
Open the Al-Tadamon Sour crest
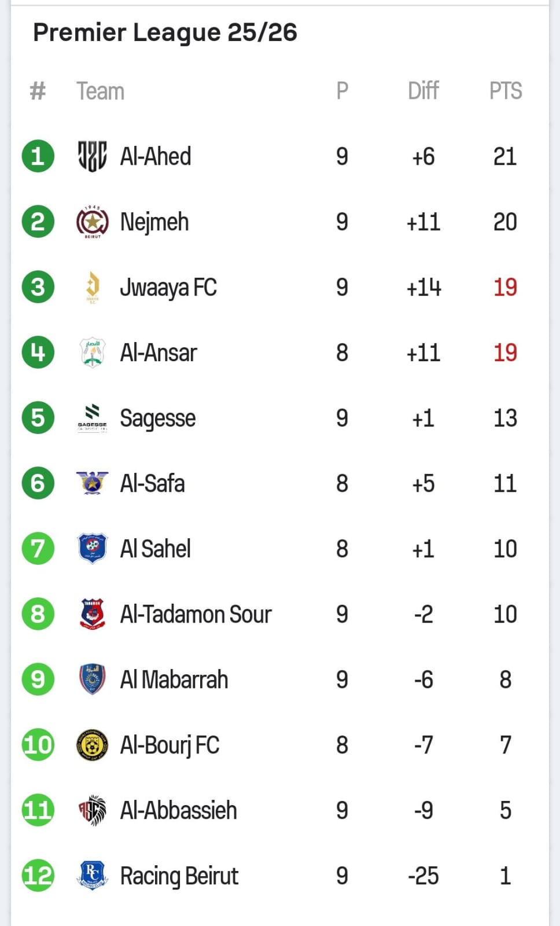click(x=93, y=614)
